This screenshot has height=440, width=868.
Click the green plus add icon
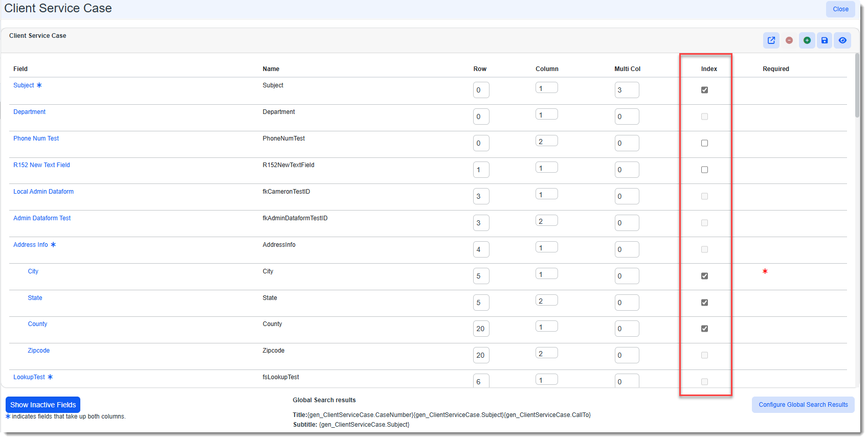[807, 40]
